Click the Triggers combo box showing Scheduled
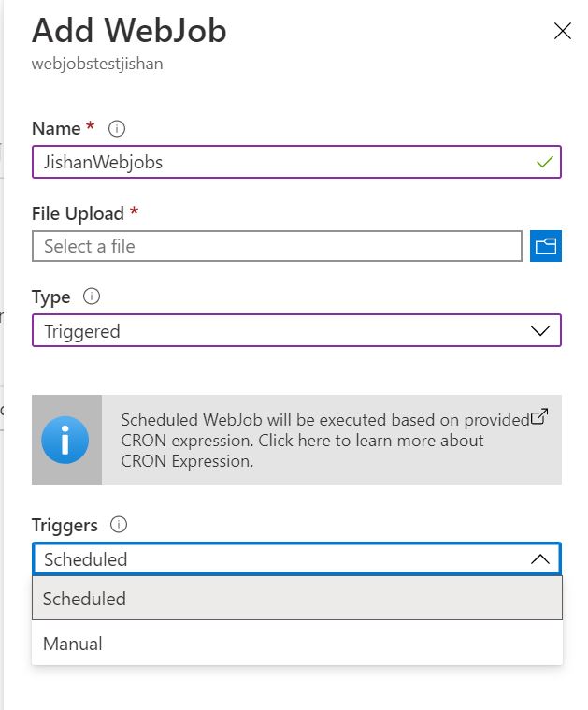Screen dimensions: 588x710 (296, 558)
